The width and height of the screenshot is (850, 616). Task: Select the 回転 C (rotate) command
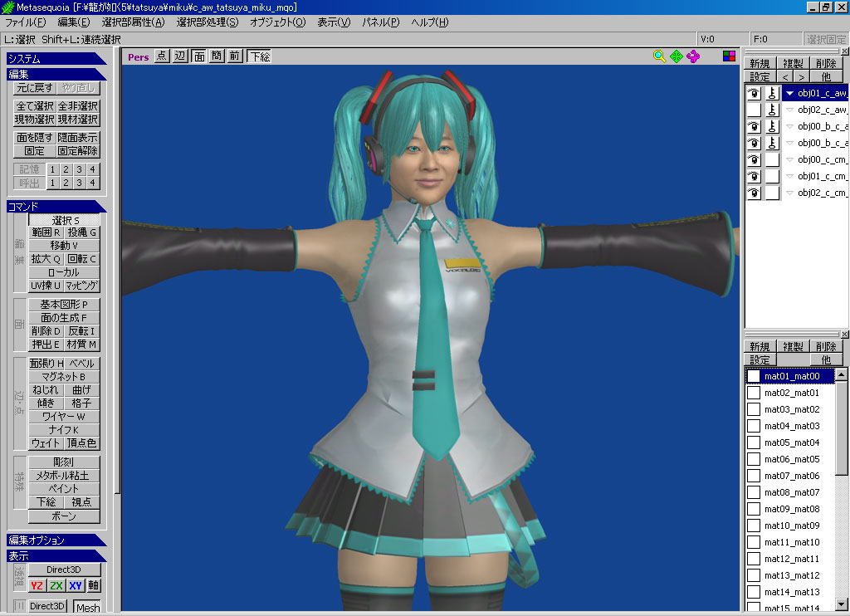tap(82, 259)
